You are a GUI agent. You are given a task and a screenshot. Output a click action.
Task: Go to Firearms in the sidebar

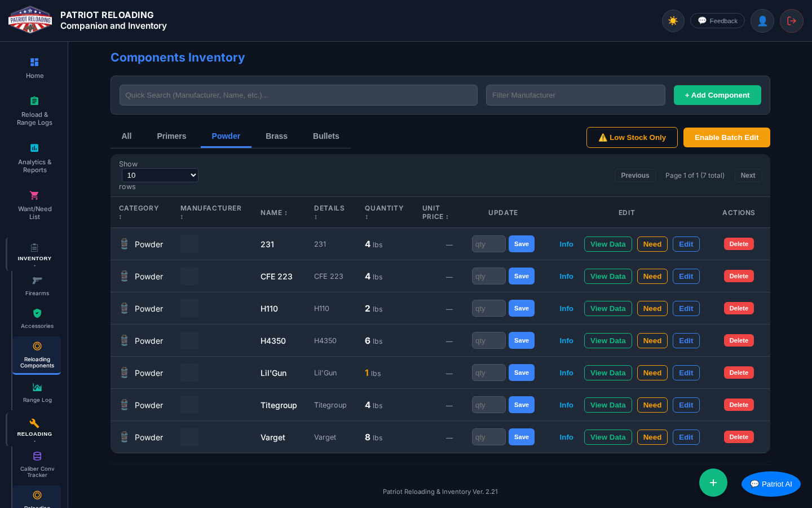tap(37, 286)
